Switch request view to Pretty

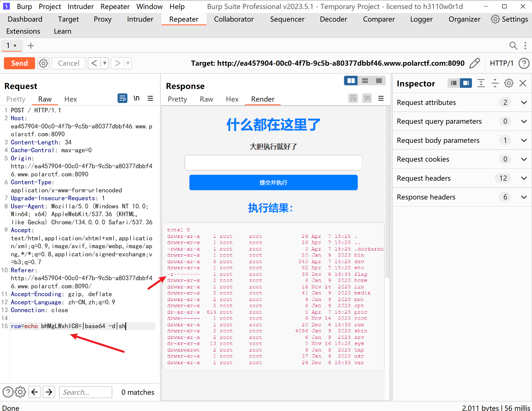(16, 99)
